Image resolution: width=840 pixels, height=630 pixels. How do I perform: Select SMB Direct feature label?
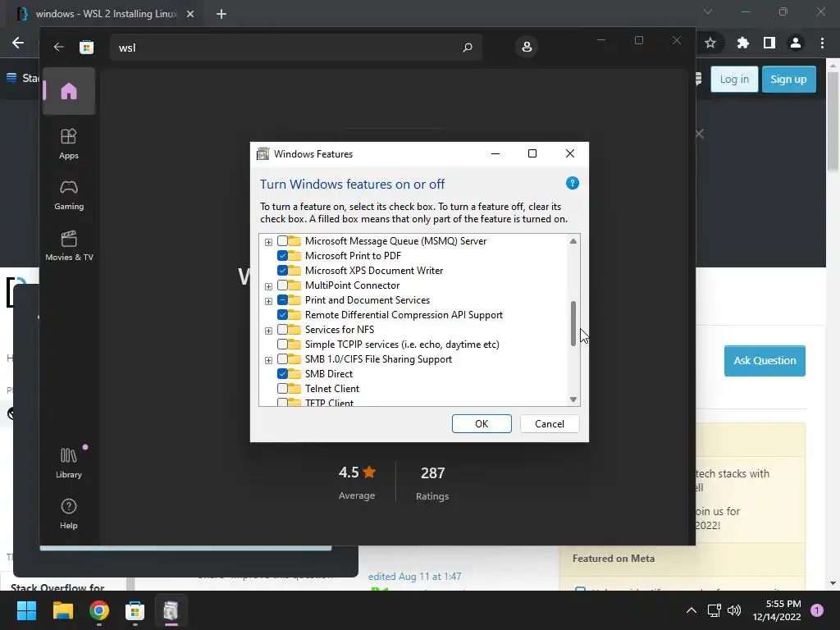tap(329, 374)
